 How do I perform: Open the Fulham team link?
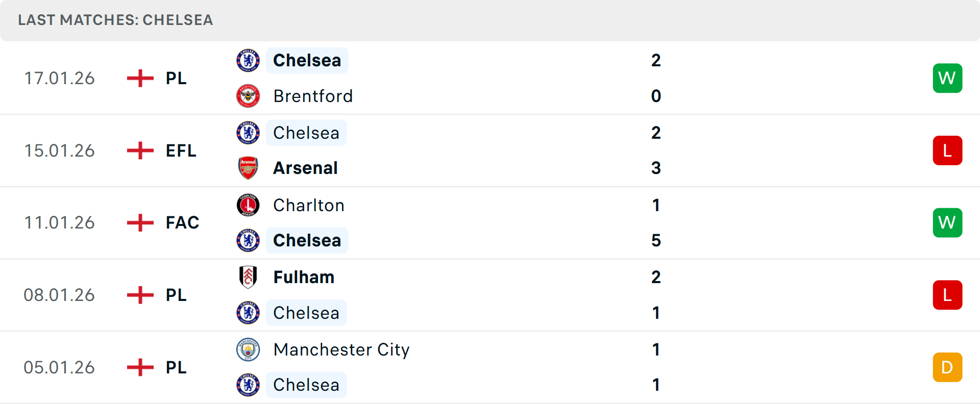click(x=304, y=277)
